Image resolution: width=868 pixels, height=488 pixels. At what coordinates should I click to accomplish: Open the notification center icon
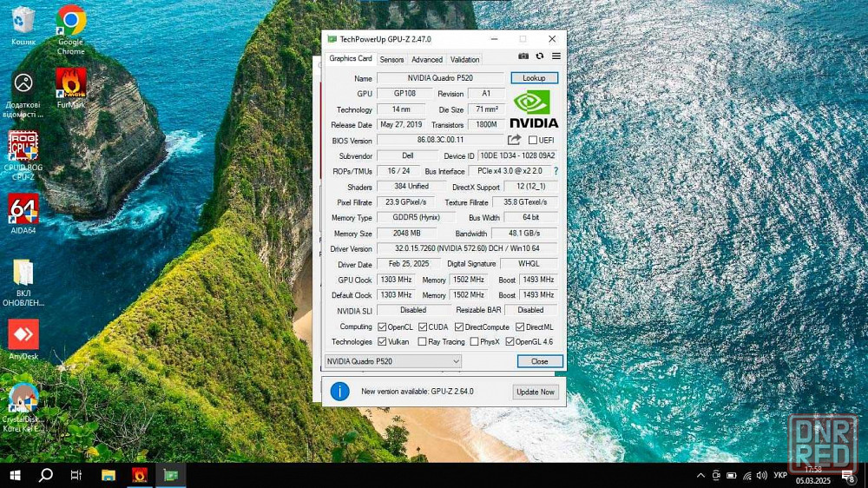coord(848,475)
